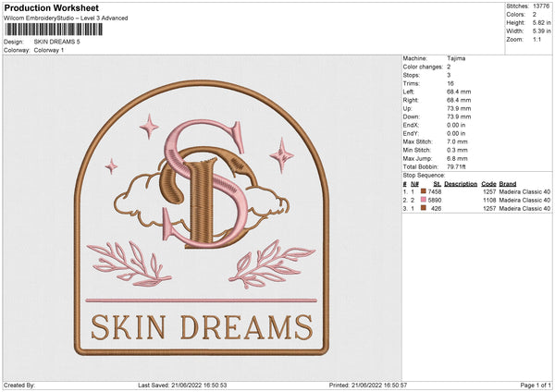The height and width of the screenshot is (392, 555).
Task: Click the Total Bobbin value 79.71ft
Action: pos(457,166)
